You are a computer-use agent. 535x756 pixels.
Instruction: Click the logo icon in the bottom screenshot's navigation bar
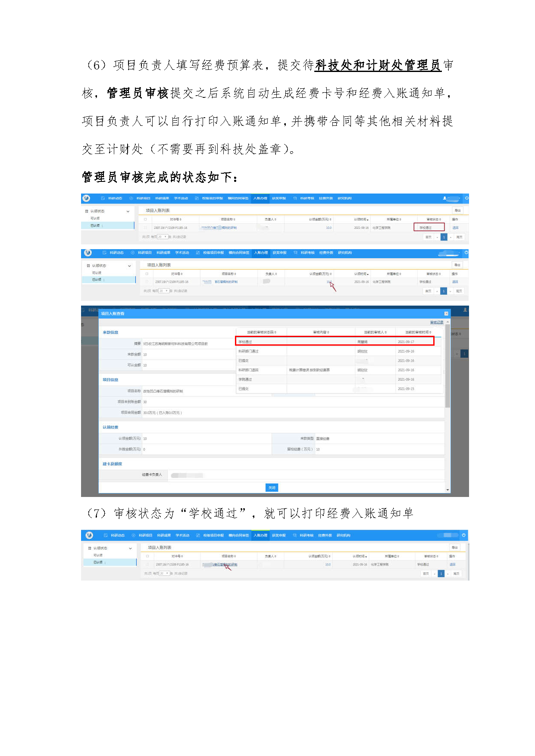pos(89,535)
